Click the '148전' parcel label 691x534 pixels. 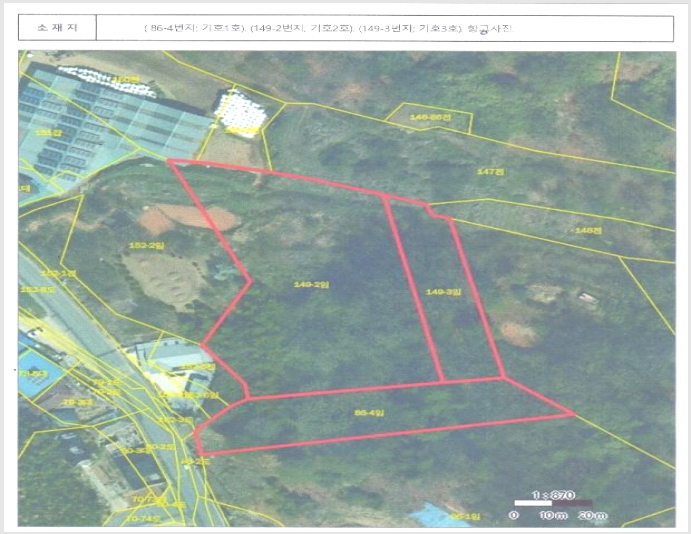click(x=588, y=230)
